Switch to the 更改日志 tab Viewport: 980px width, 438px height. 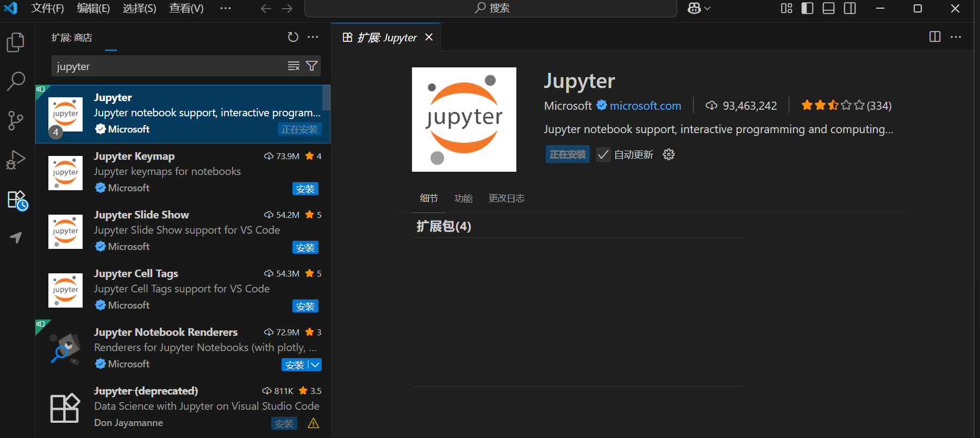point(507,198)
